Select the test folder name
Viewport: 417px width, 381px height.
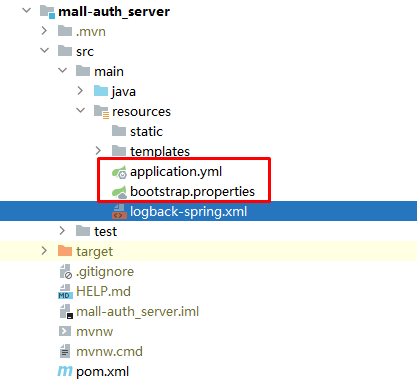point(105,232)
